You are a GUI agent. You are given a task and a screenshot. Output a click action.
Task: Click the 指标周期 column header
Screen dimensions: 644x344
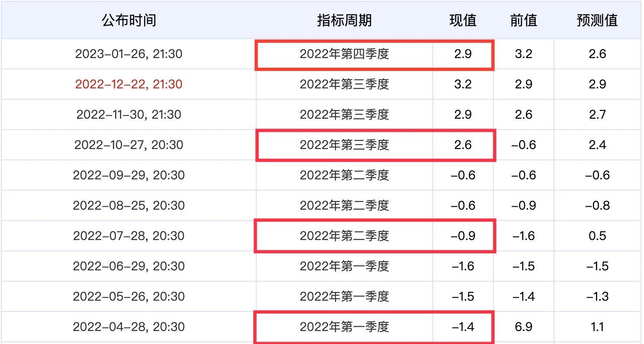[x=345, y=20]
